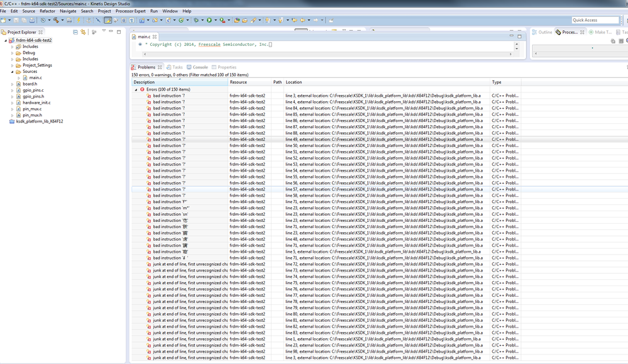Expand the hardware_init.c tree node
The width and height of the screenshot is (628, 364).
point(13,103)
